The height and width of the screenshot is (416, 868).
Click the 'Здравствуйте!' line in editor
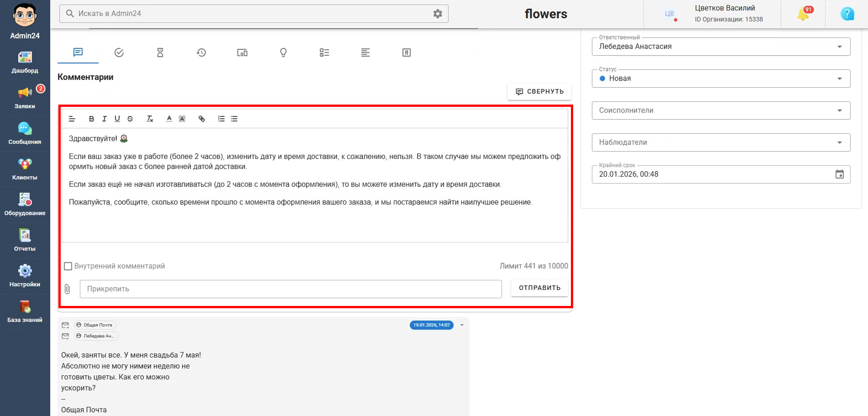point(98,138)
